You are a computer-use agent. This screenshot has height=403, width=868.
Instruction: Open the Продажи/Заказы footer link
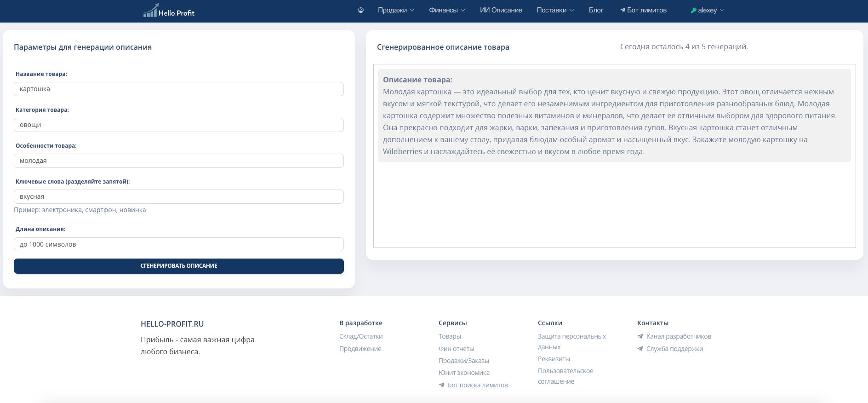point(464,361)
